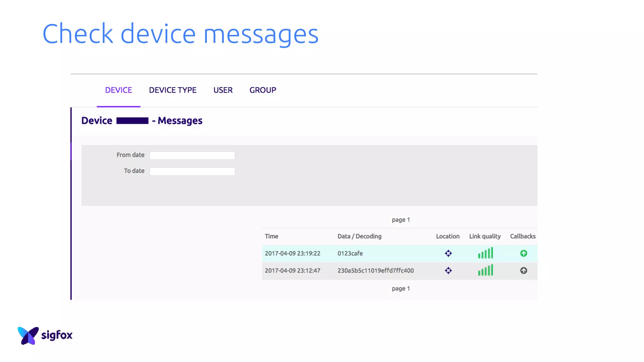
Task: Click the Sigfox butterfly logo
Action: [x=28, y=336]
